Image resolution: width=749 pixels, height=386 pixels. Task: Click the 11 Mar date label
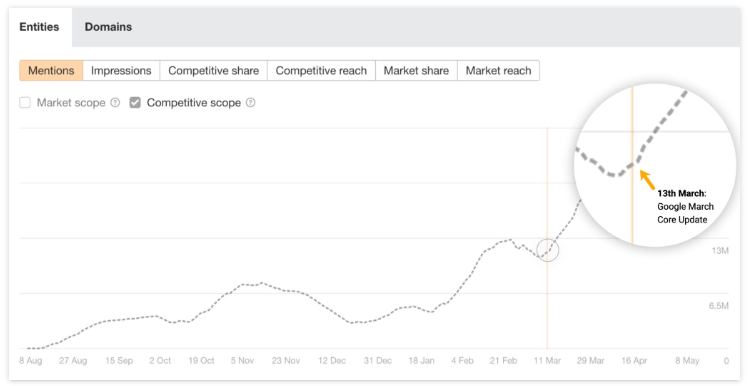547,361
